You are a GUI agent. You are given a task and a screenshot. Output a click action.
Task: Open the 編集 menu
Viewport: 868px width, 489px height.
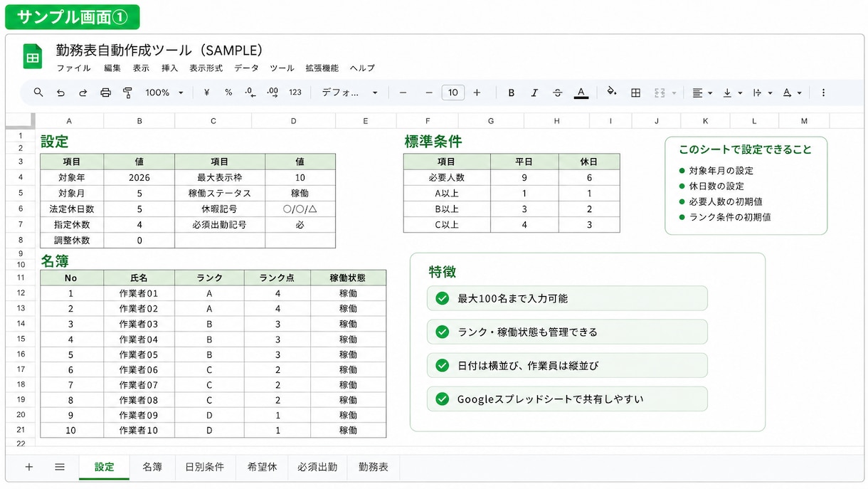tap(112, 68)
